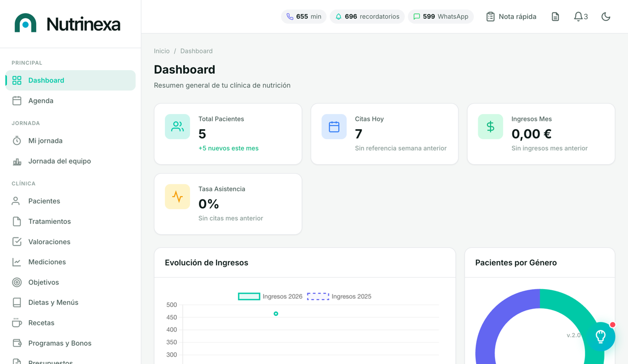Click the Programas y Bonos wallet icon
628x364 pixels.
point(17,343)
